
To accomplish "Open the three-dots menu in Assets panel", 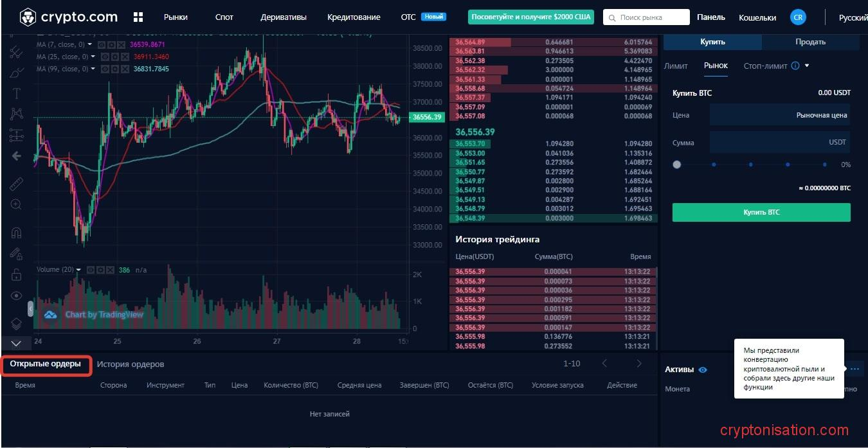I will pyautogui.click(x=854, y=369).
